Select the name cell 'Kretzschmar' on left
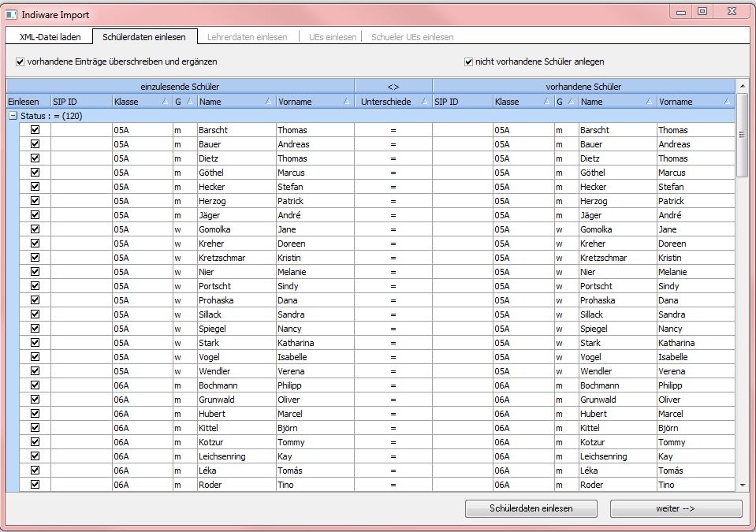 pos(236,258)
